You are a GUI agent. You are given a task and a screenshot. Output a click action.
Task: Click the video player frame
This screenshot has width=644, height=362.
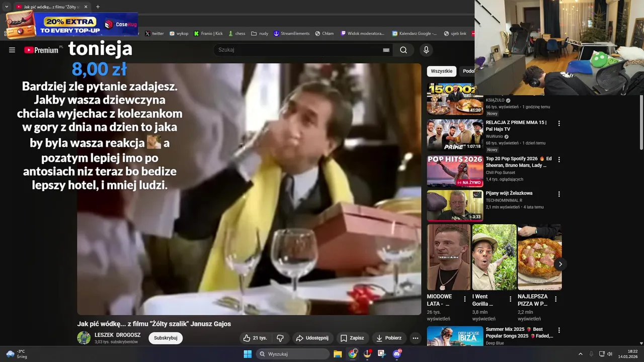pos(249,189)
